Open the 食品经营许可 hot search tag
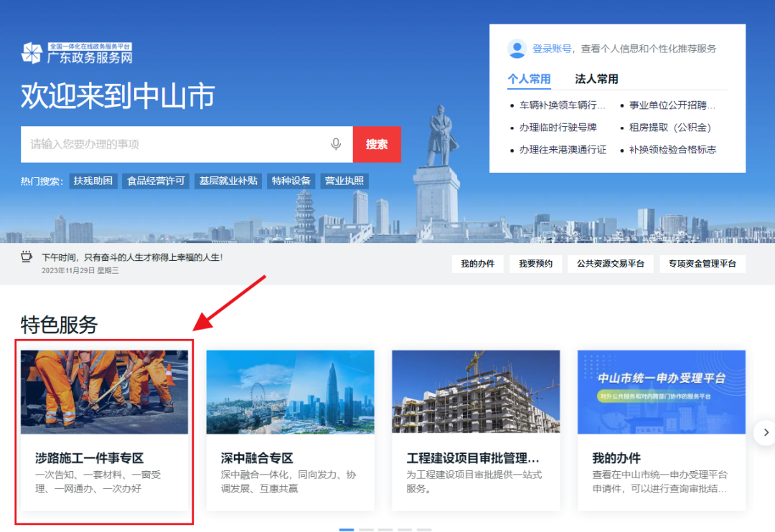Screen dimensions: 775x532 point(155,180)
